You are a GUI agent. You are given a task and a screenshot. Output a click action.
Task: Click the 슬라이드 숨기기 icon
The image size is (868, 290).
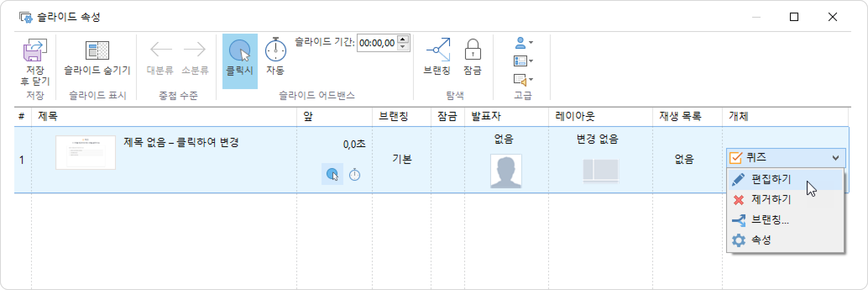coord(97,51)
